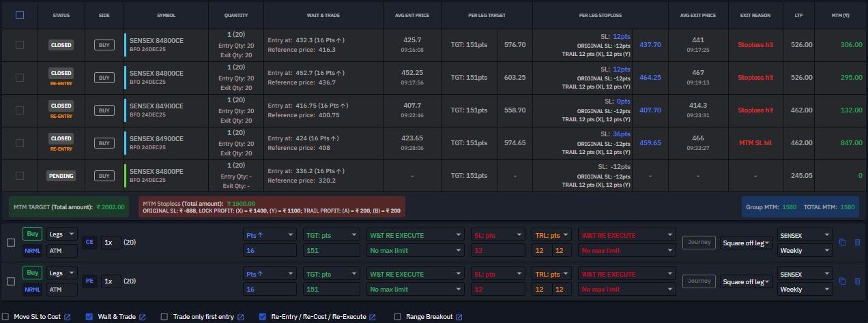
Task: Open PE leg Square off leg dropdown
Action: [x=747, y=281]
